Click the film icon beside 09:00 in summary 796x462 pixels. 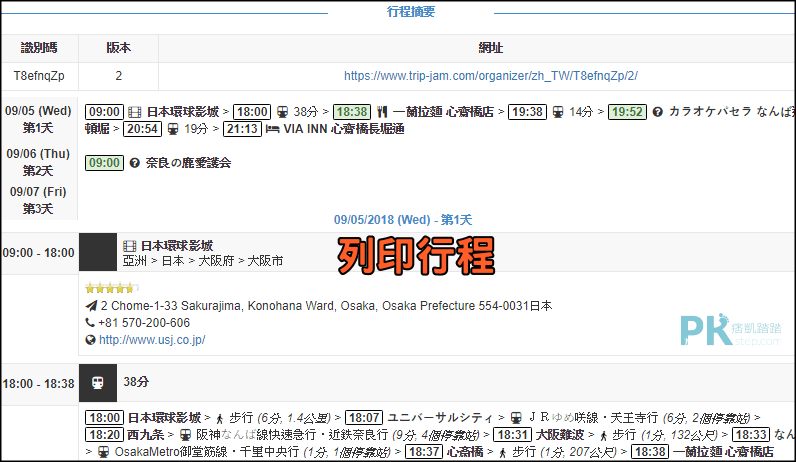click(135, 112)
